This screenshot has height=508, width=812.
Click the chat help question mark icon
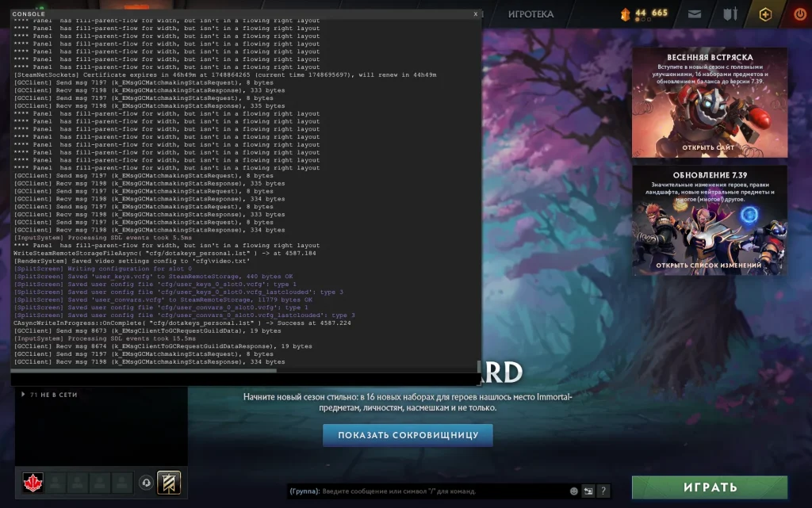(x=603, y=491)
